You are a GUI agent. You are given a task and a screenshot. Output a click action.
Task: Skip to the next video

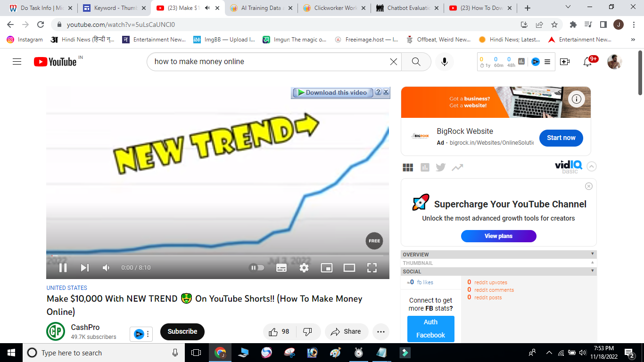(85, 268)
